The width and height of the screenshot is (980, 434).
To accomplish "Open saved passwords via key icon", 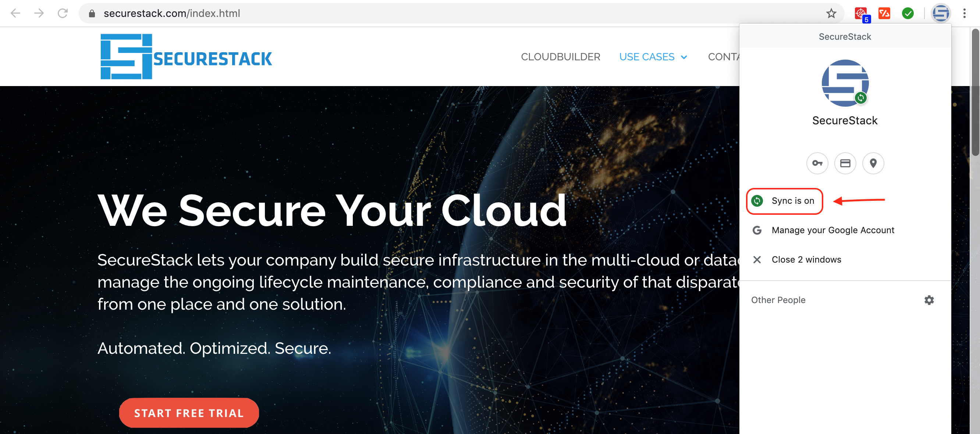I will coord(817,163).
